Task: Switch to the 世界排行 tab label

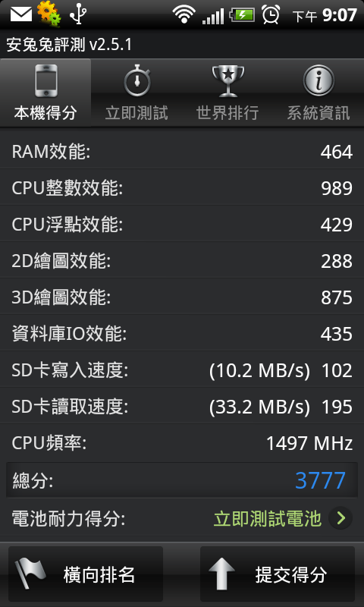Action: coord(227,113)
